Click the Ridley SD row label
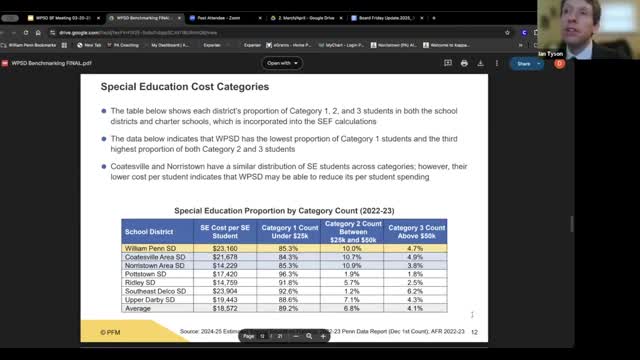Image resolution: width=640 pixels, height=360 pixels. (140, 282)
